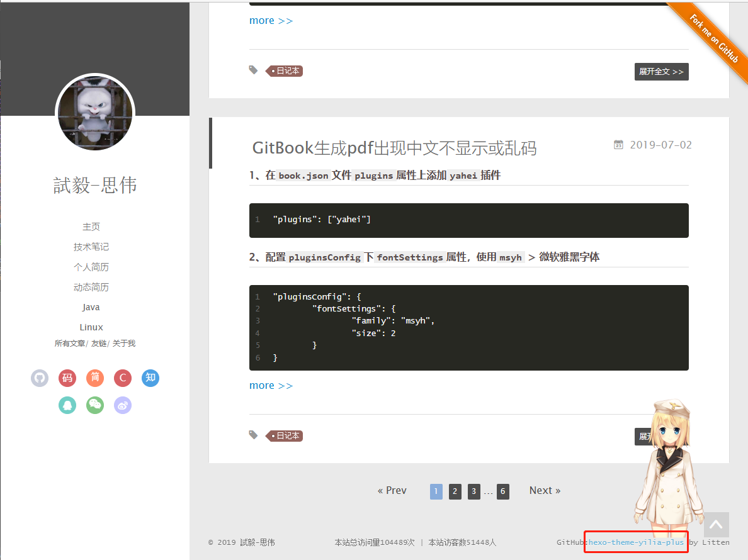
Task: Click the Next » pagination link
Action: (545, 491)
